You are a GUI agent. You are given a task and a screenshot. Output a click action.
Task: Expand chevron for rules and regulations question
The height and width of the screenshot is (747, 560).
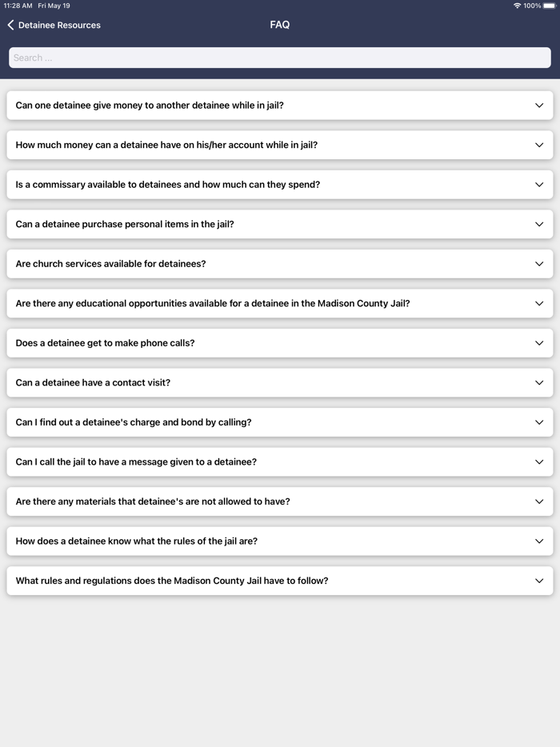pos(539,581)
